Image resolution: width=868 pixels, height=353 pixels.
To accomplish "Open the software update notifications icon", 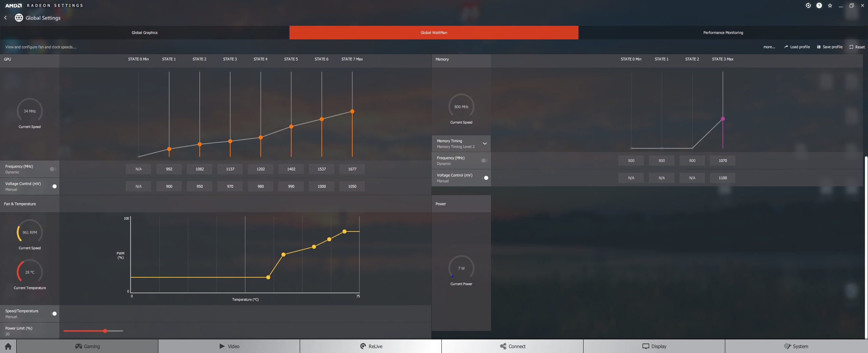I will tap(808, 5).
